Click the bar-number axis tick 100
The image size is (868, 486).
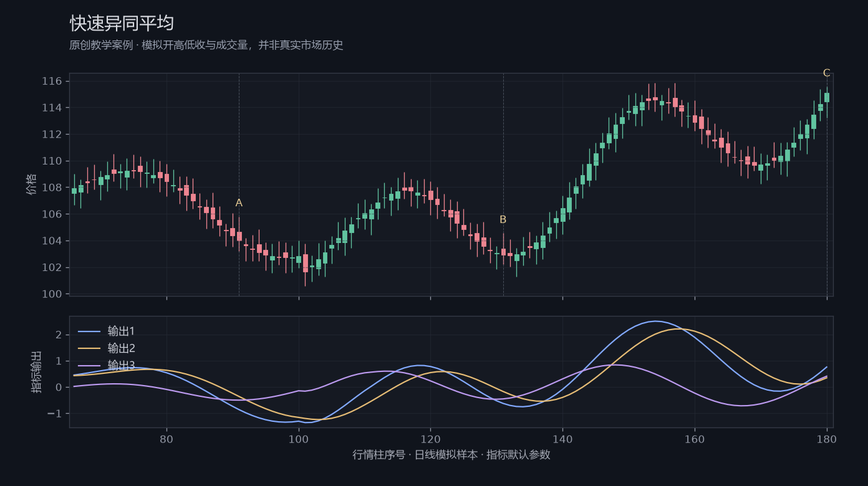(x=299, y=439)
